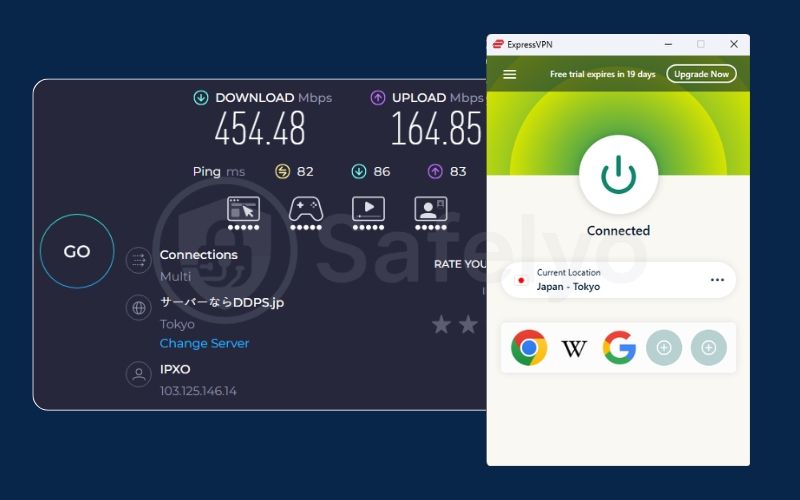
Task: Click the download ping icon showing 86
Action: [359, 171]
